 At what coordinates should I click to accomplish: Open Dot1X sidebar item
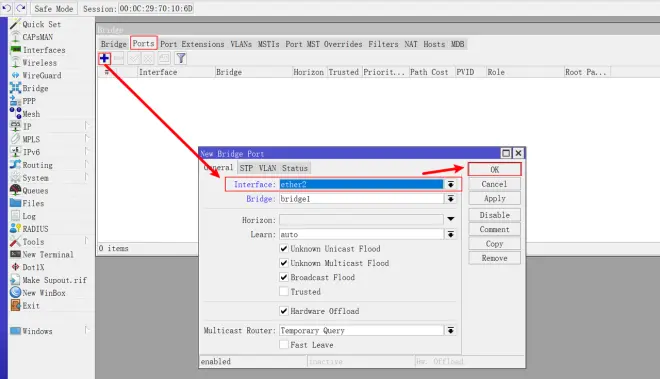point(33,267)
